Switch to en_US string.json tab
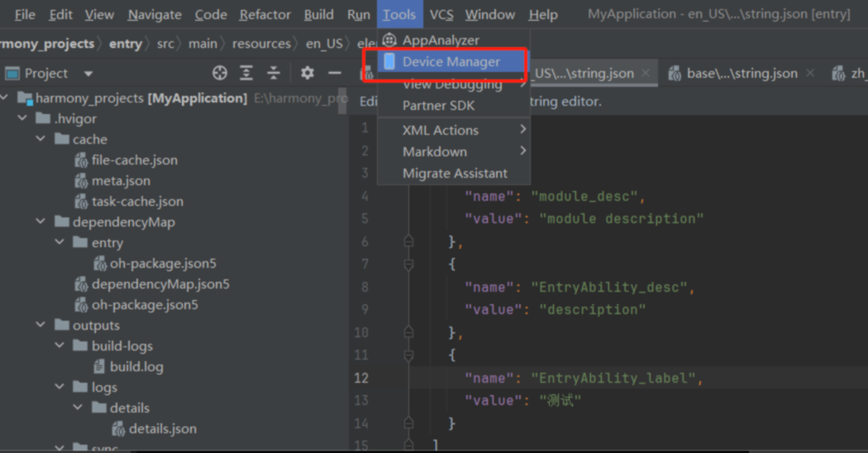This screenshot has width=868, height=453. pos(581,73)
